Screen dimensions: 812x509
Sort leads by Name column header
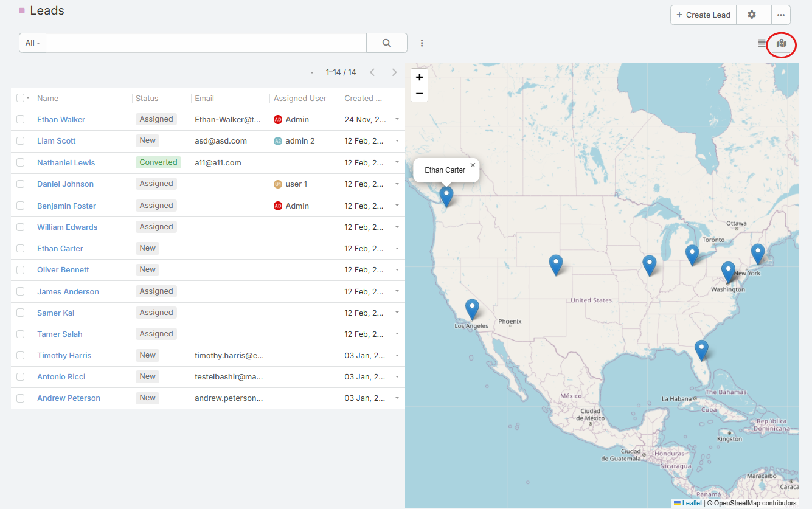coord(47,99)
